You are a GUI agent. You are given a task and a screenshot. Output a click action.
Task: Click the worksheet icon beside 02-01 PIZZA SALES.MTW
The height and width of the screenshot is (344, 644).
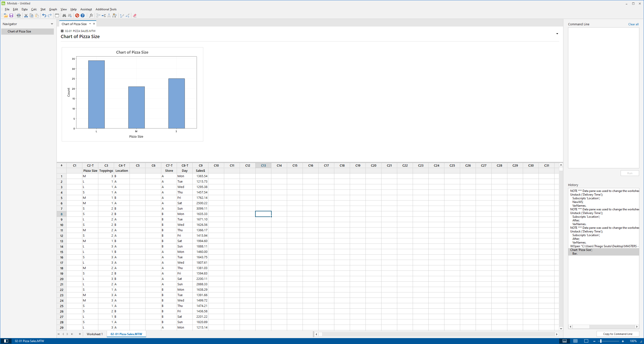62,31
